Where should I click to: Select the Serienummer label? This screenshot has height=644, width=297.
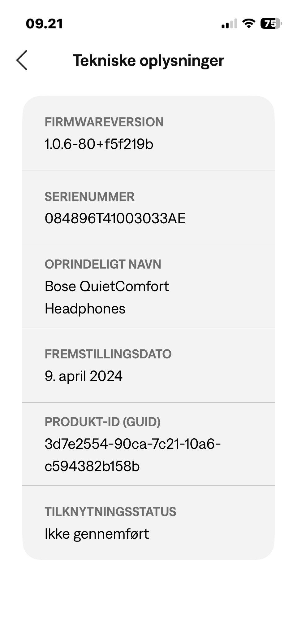(x=90, y=197)
